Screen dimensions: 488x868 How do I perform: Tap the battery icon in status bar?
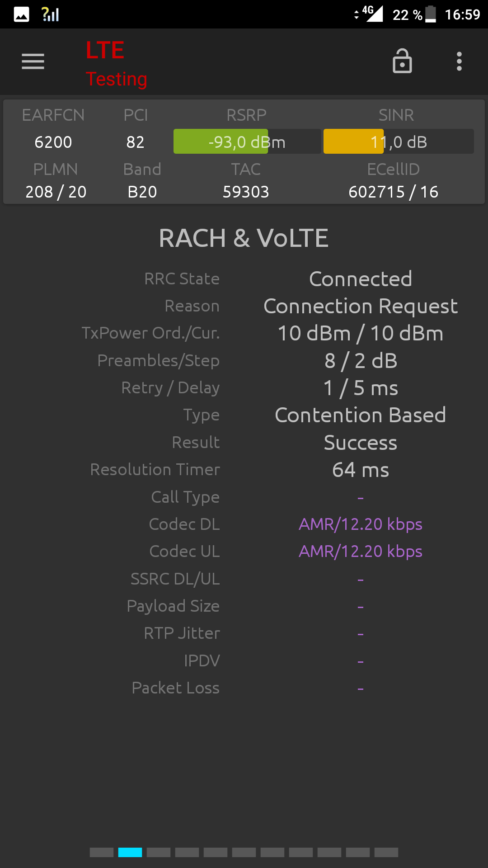431,14
